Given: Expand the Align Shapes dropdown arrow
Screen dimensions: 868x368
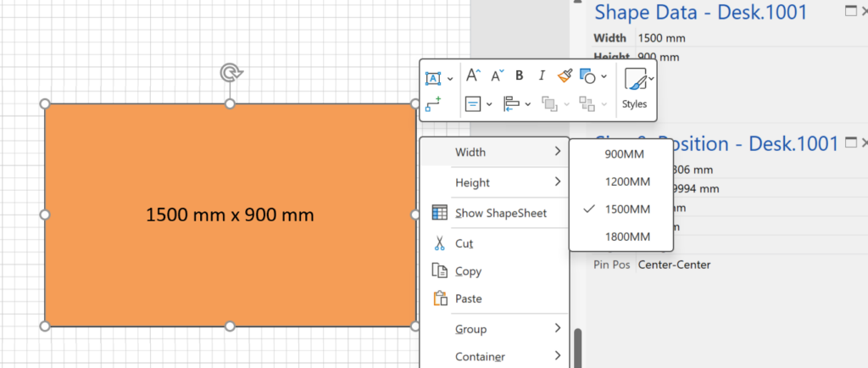Looking at the screenshot, I should pyautogui.click(x=527, y=104).
